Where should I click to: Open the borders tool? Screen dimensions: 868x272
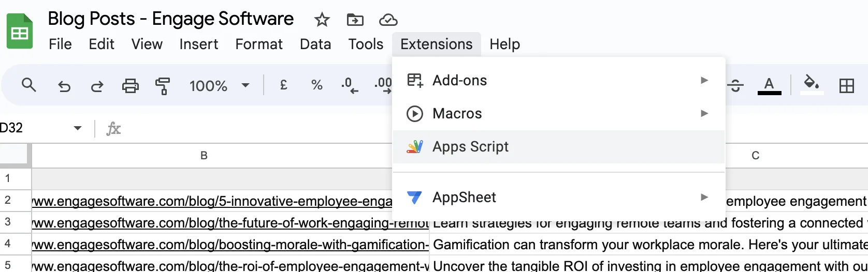coord(847,85)
